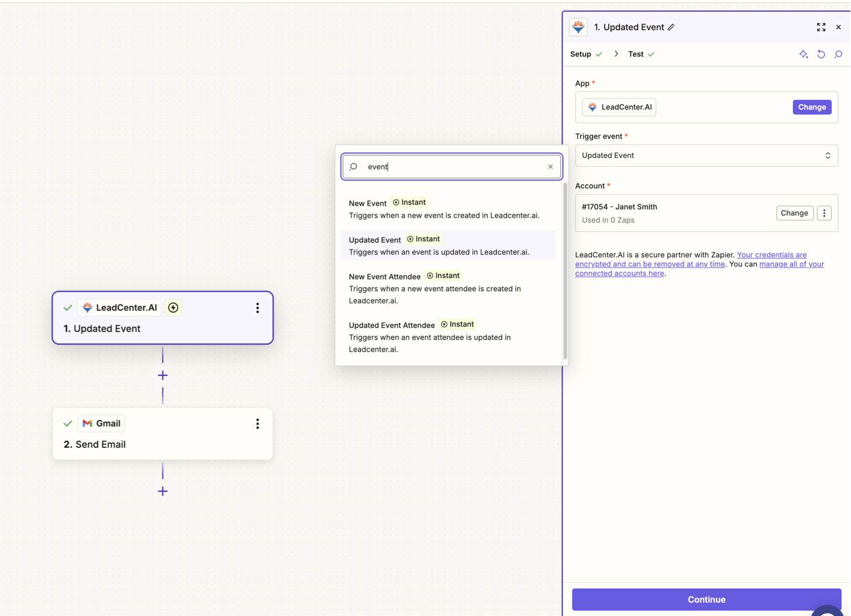Viewport: 851px width, 616px height.
Task: Switch to the Setup tab
Action: 580,54
